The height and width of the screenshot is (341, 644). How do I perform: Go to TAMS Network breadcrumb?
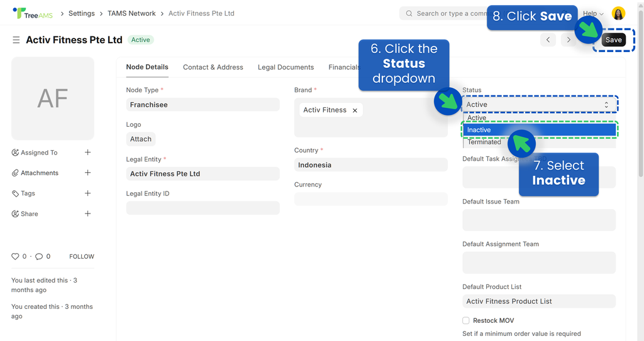(131, 14)
